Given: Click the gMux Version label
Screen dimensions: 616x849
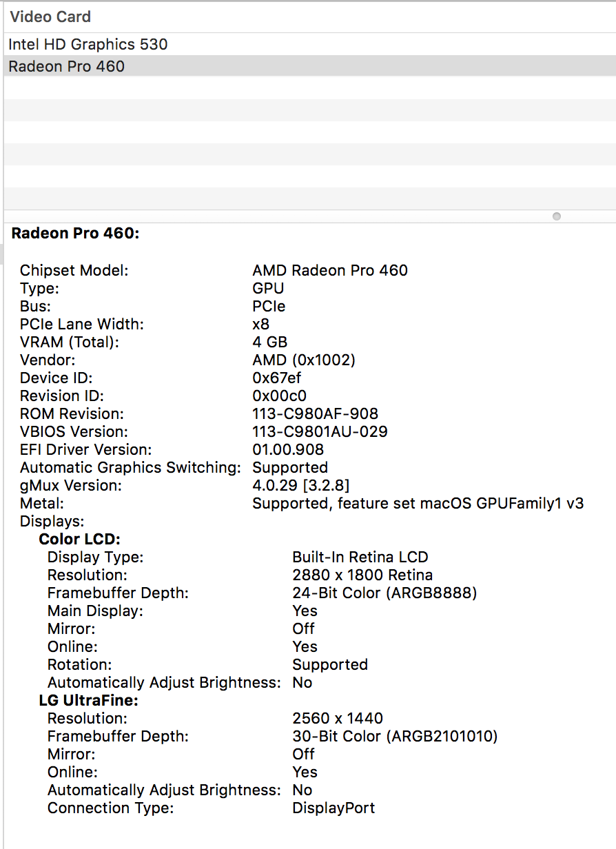Looking at the screenshot, I should click(x=70, y=485).
